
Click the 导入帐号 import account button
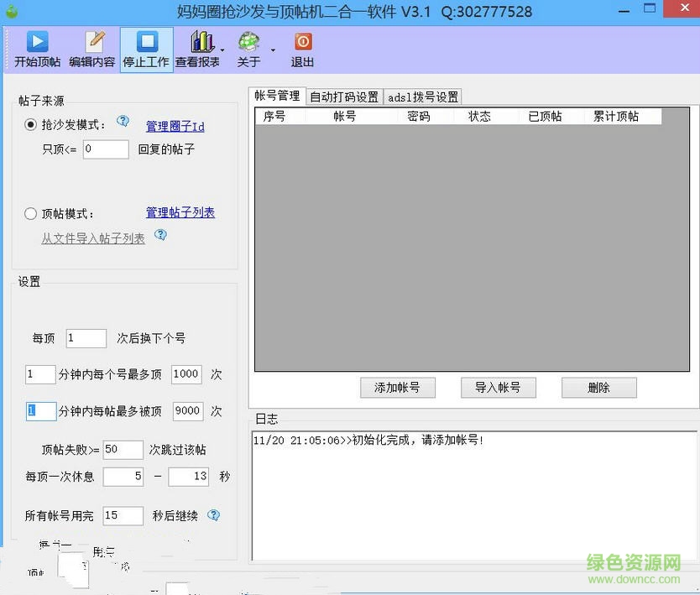(x=499, y=388)
